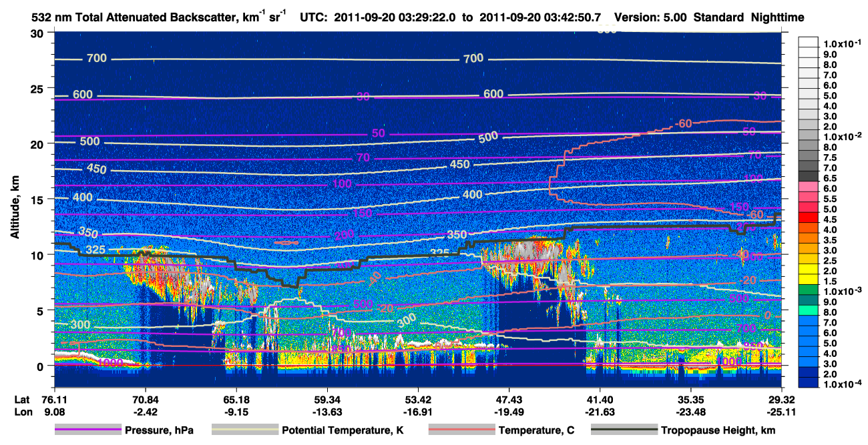Click the longitude value -2.42

pyautogui.click(x=145, y=412)
